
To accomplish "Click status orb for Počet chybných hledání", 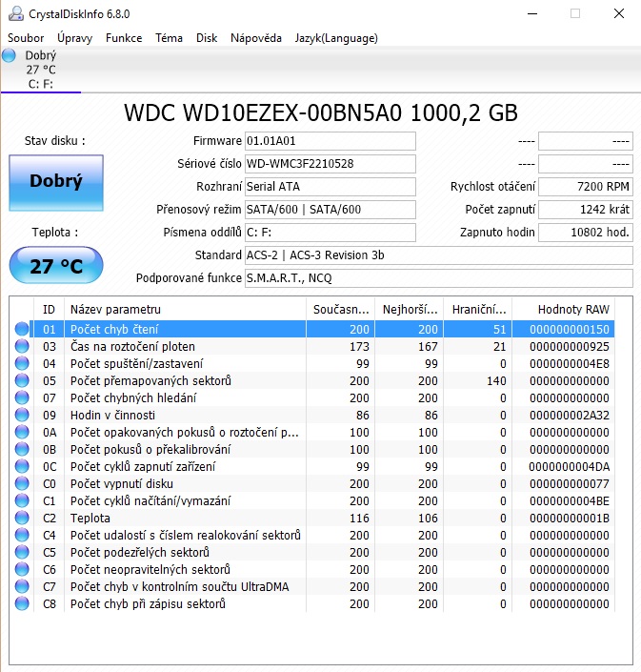I will (x=22, y=397).
